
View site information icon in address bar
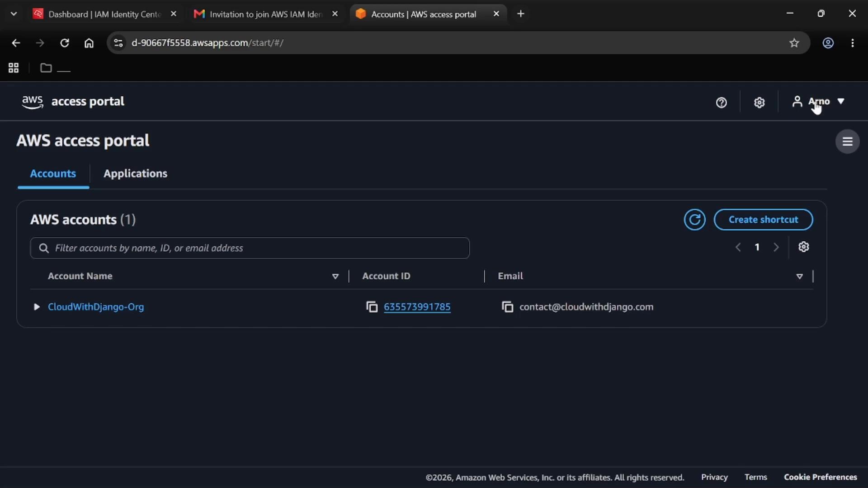pos(118,43)
